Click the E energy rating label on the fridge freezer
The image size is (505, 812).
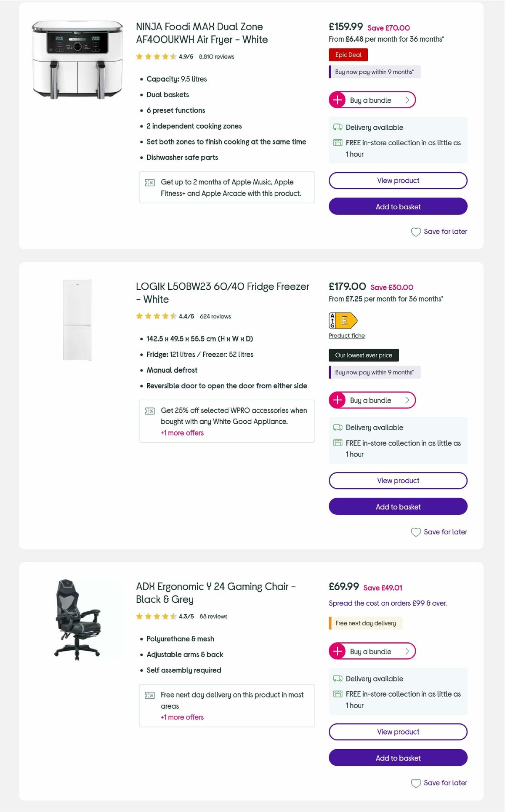(x=344, y=321)
